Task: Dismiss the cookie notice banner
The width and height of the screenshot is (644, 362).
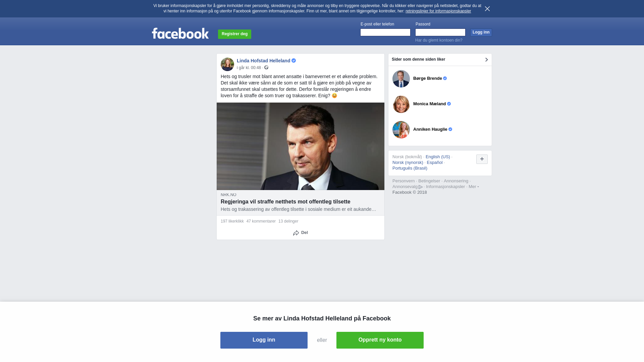Action: 487,9
